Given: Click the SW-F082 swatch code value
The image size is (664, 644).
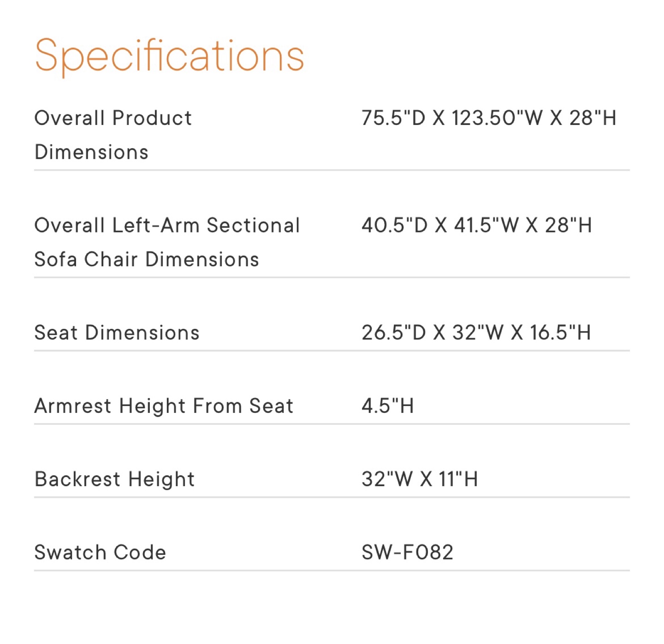Looking at the screenshot, I should point(407,552).
